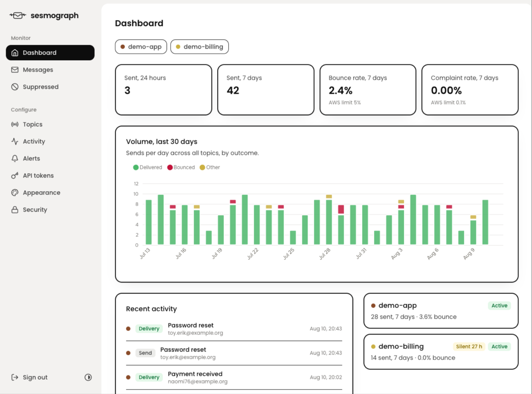532x394 pixels.
Task: Toggle the Delivered legend entry
Action: tap(148, 167)
